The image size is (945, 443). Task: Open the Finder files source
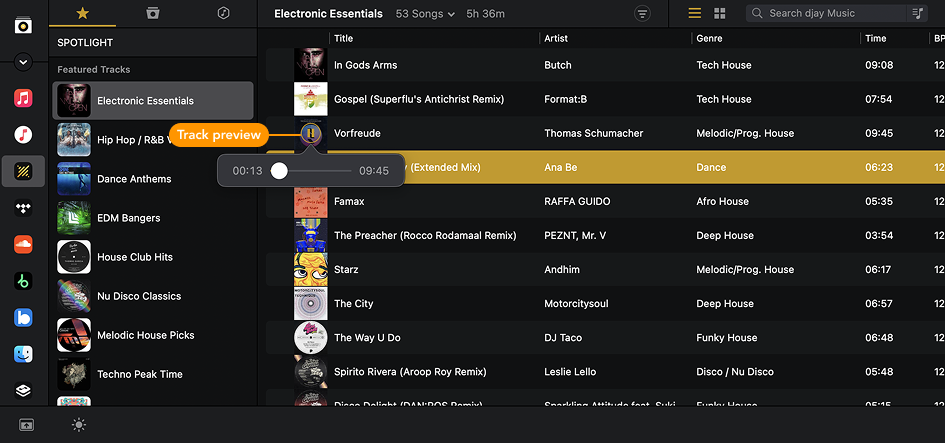[24, 354]
